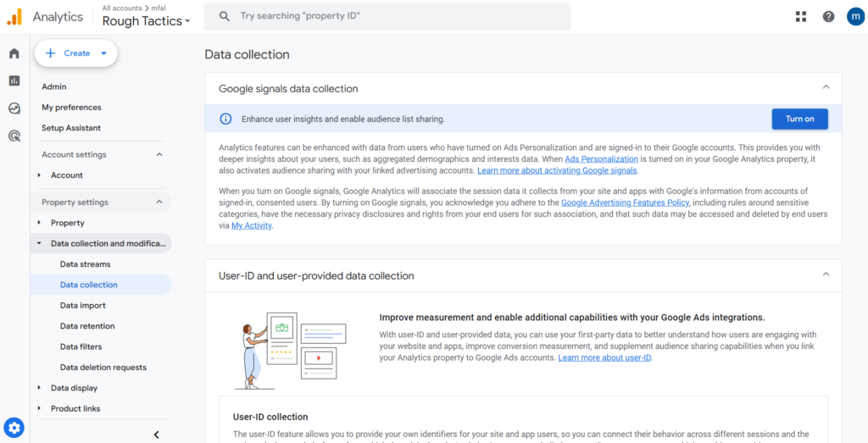
Task: Open the Explore icon in the left rail
Action: [x=14, y=108]
